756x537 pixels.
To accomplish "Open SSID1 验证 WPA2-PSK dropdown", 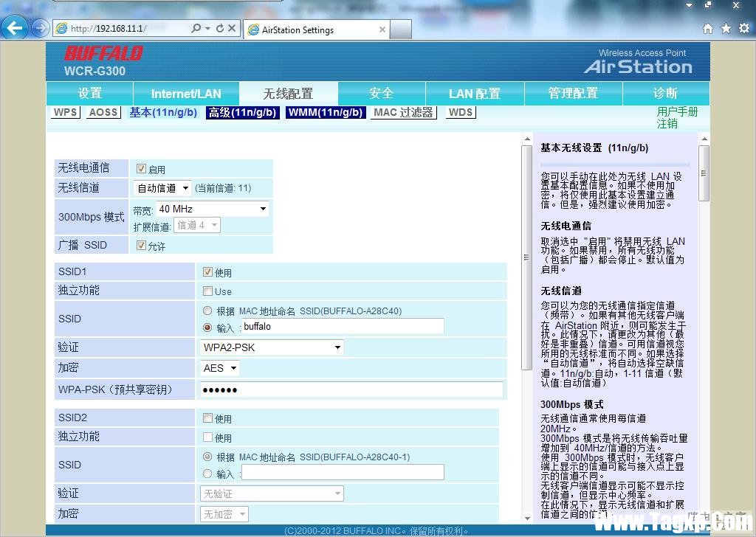I will pyautogui.click(x=272, y=347).
